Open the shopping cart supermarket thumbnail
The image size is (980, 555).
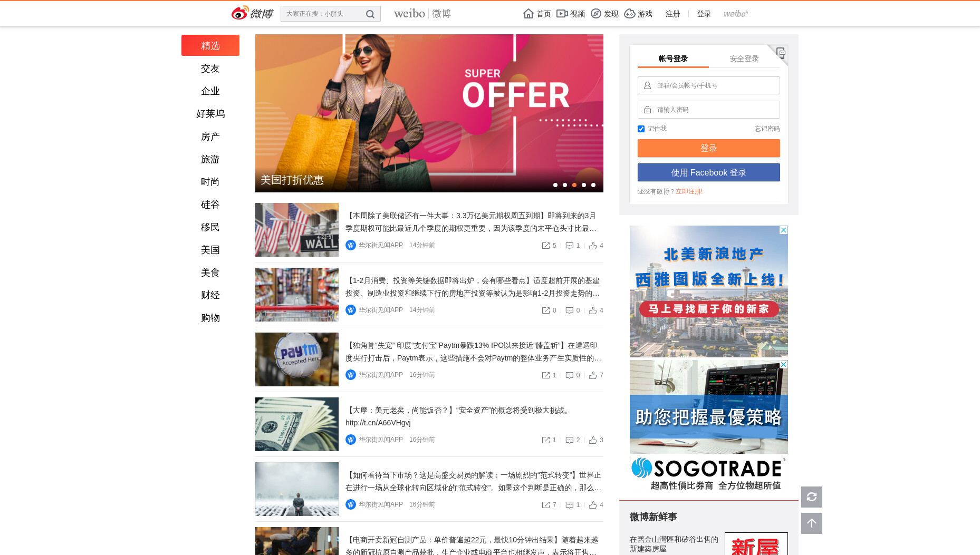(297, 295)
